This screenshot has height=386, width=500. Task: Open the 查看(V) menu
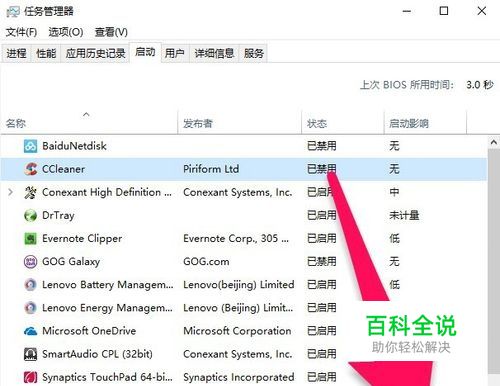[111, 32]
